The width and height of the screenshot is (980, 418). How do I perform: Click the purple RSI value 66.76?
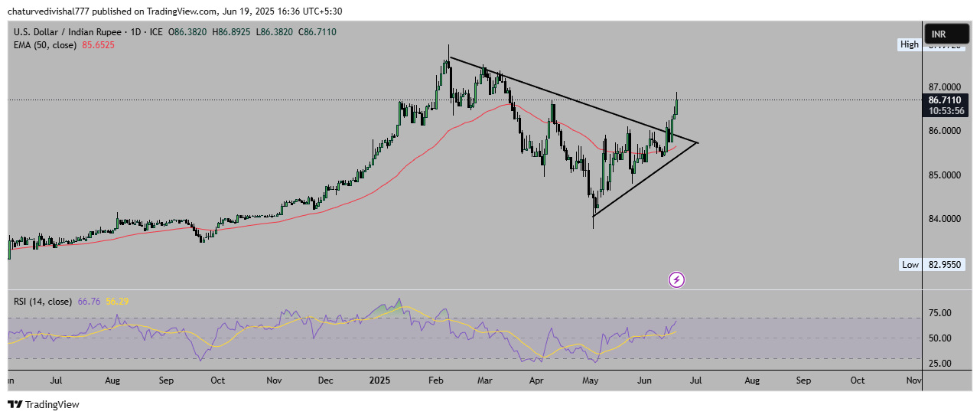click(x=89, y=301)
